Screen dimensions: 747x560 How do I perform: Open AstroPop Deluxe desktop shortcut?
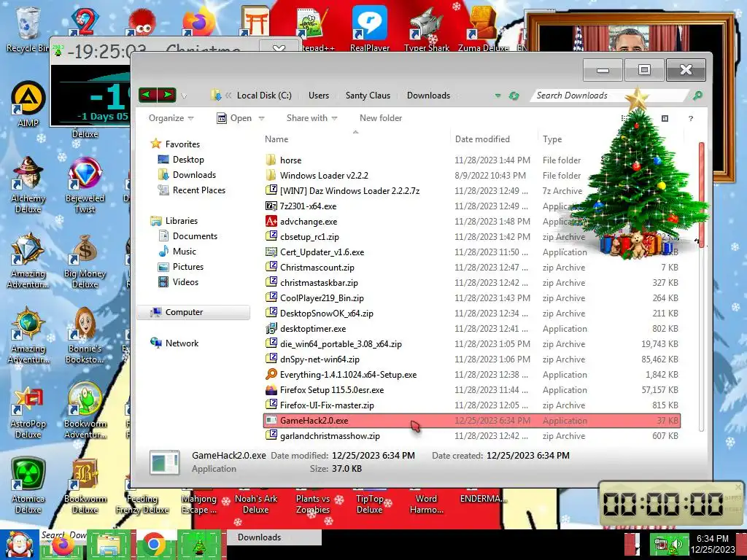click(28, 412)
